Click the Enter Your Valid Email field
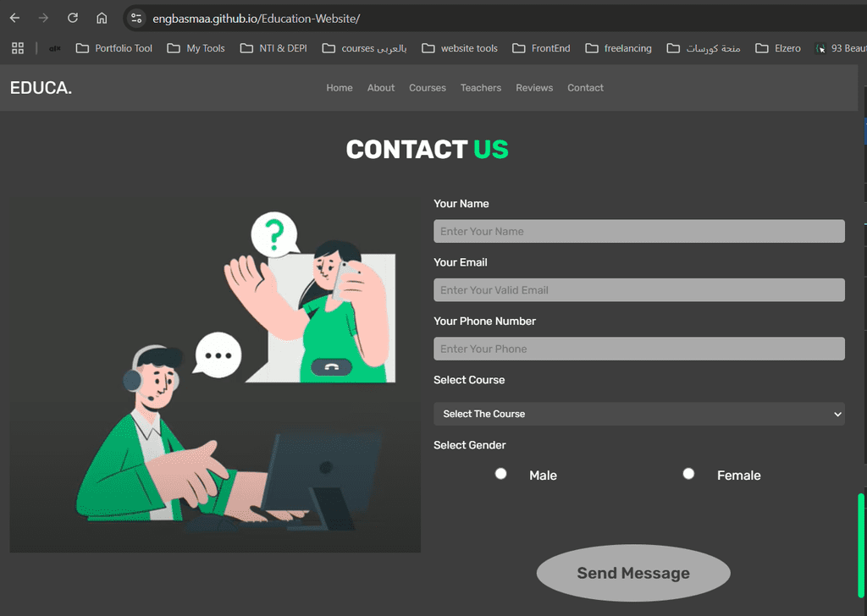The height and width of the screenshot is (616, 867). [639, 290]
